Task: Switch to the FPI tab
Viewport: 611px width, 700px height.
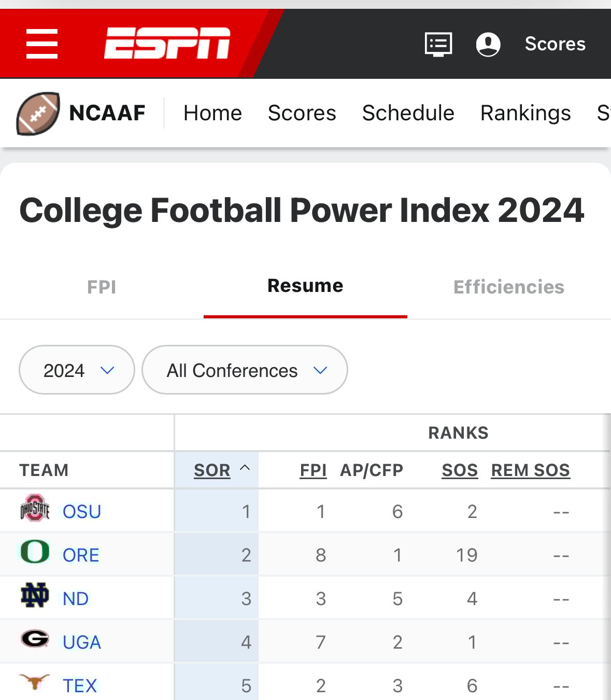Action: coord(102,287)
